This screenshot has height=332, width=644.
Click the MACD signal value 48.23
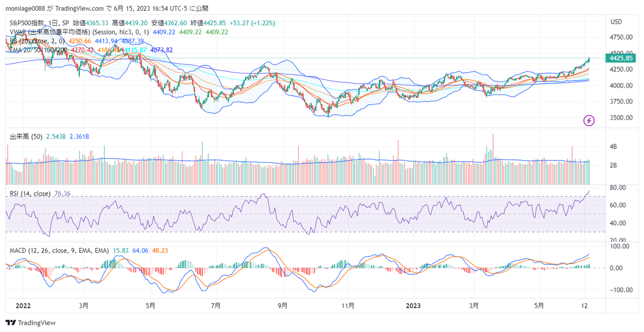pos(160,250)
